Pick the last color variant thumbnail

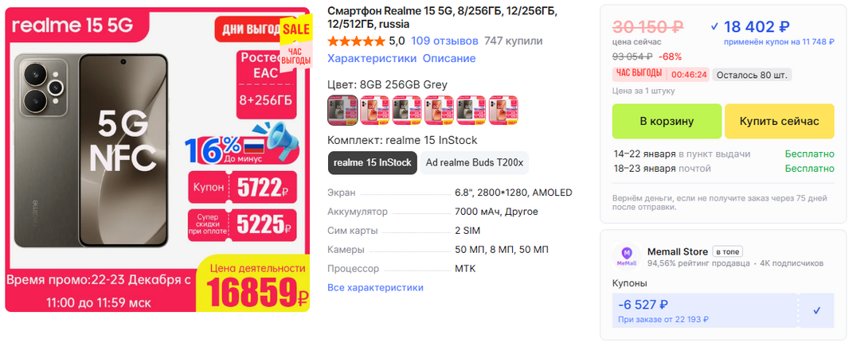tap(503, 110)
